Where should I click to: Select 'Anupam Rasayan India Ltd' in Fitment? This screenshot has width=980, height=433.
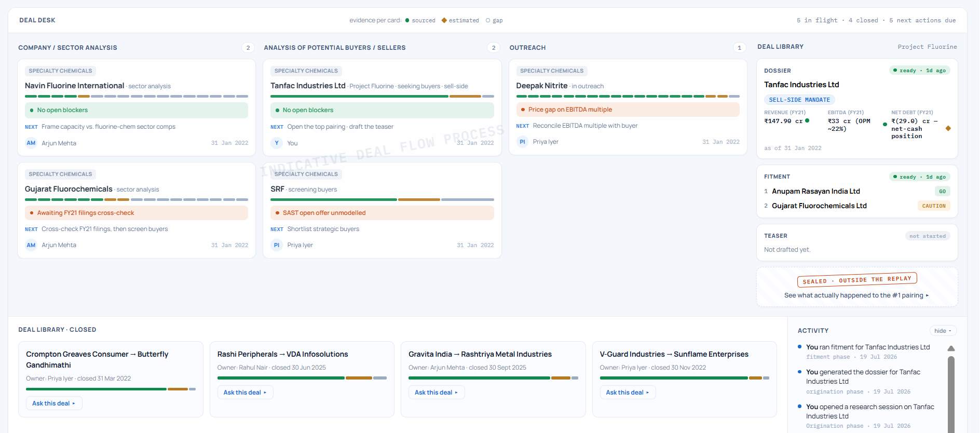[816, 191]
